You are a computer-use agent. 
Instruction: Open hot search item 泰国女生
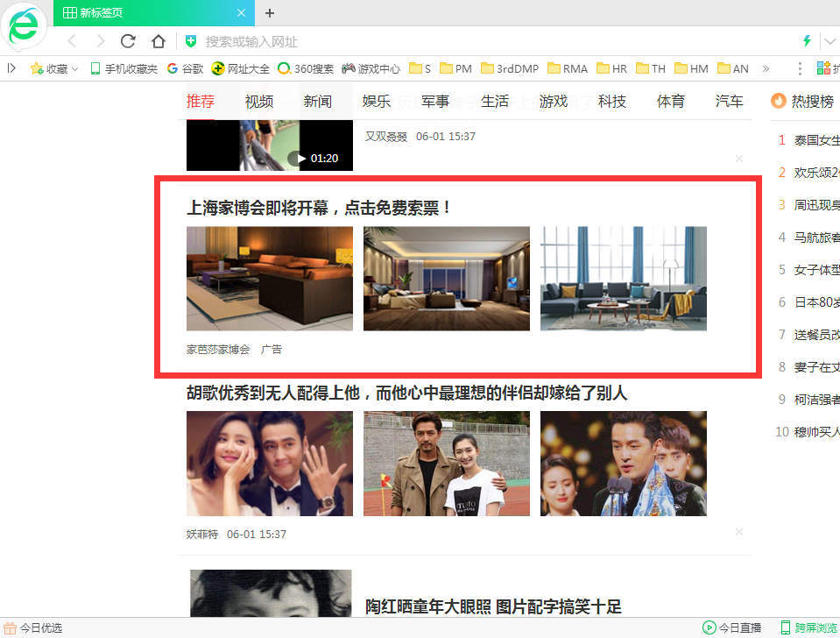click(x=815, y=139)
